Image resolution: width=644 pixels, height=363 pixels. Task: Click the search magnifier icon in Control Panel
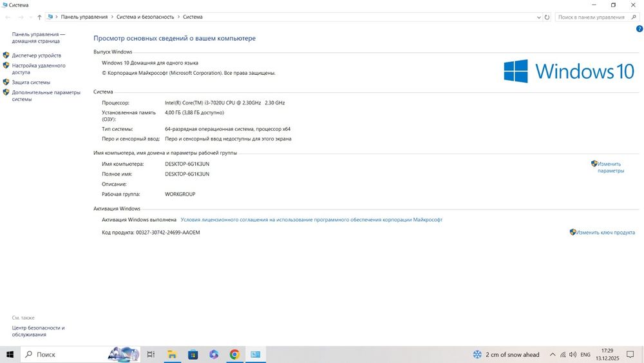pyautogui.click(x=634, y=17)
